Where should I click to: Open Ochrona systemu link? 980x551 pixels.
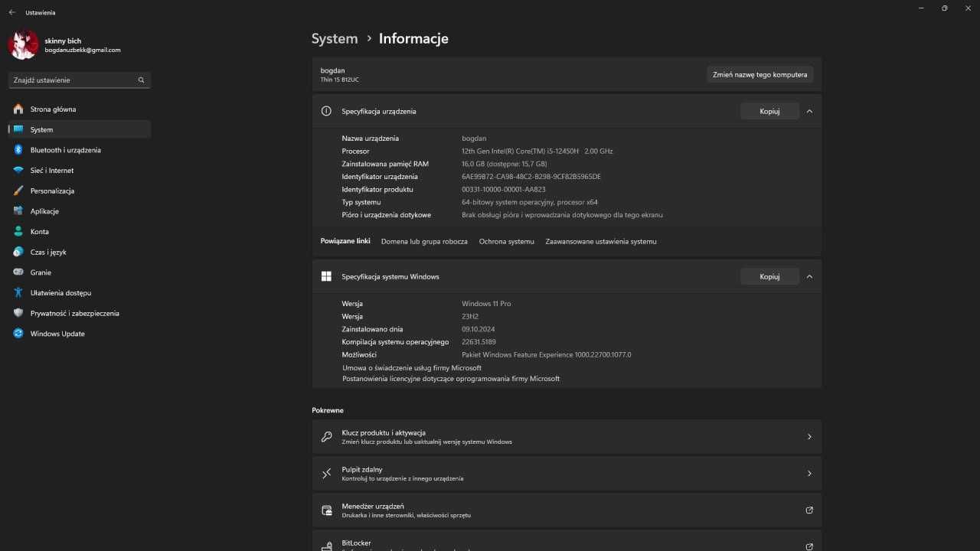tap(507, 241)
